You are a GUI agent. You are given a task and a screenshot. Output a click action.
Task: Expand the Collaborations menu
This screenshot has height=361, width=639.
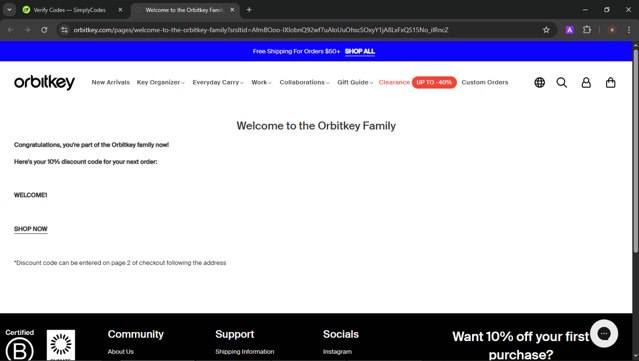click(x=304, y=82)
